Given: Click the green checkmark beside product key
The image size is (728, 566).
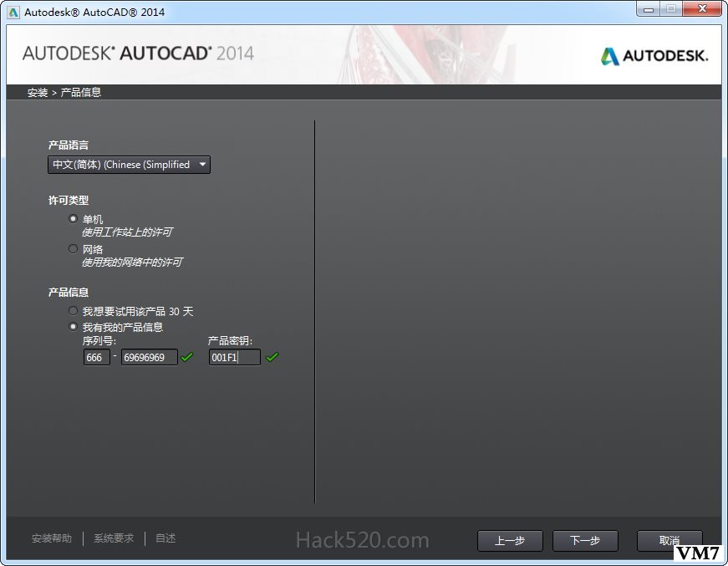Looking at the screenshot, I should [x=272, y=357].
